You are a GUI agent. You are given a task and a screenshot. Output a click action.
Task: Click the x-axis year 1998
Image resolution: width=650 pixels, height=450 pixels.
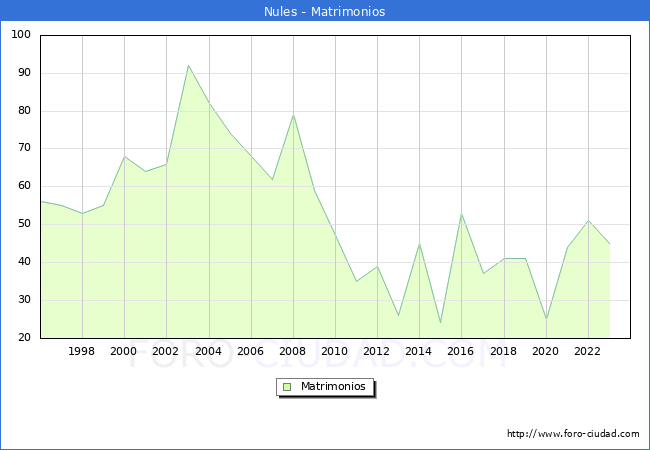click(x=81, y=351)
